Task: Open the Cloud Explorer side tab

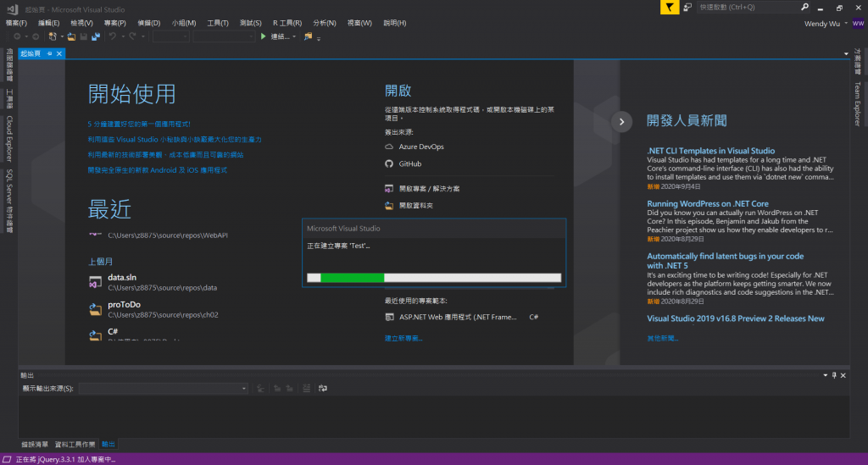Action: click(8, 139)
